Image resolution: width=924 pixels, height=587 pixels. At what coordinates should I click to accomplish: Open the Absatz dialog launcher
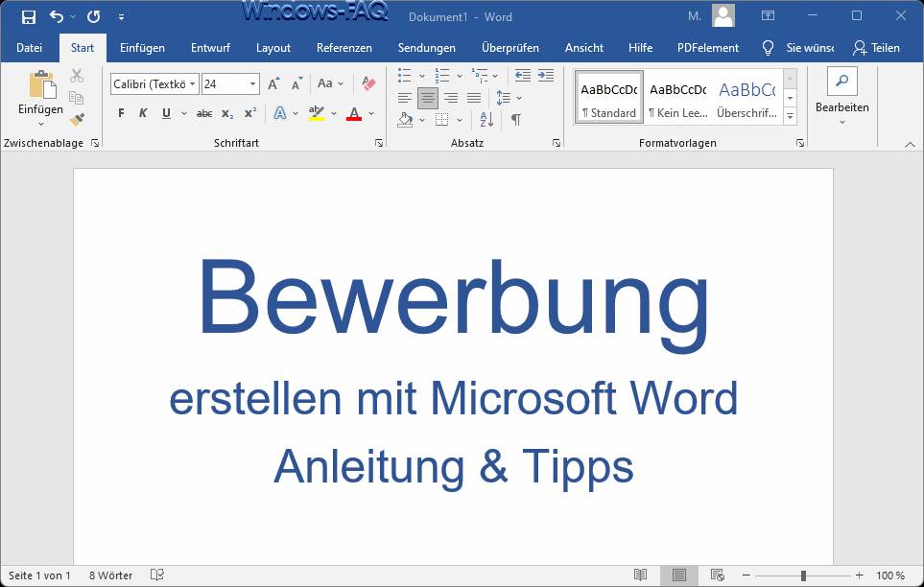click(x=557, y=143)
